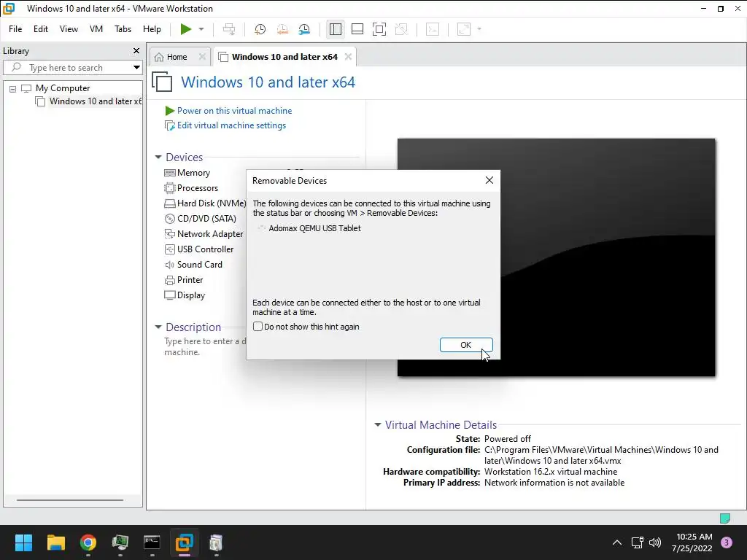Click the volume speaker tray icon

(655, 542)
